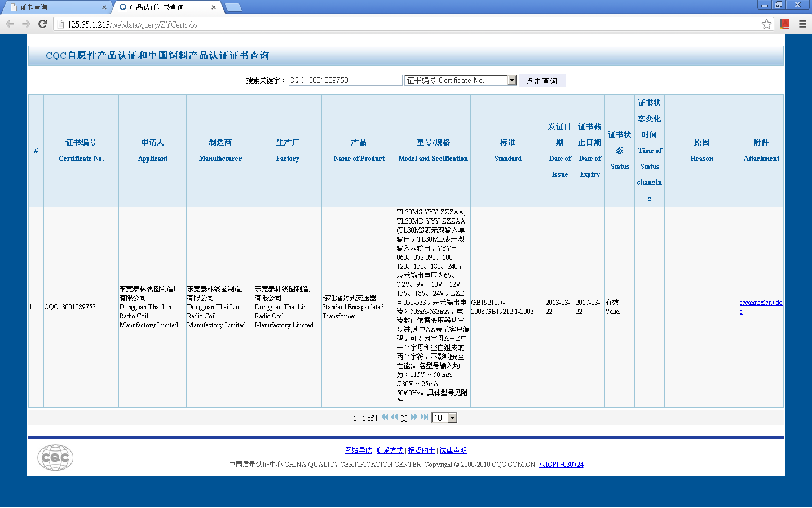Jump to first page in pagination
Viewport: 812px width, 508px height.
pyautogui.click(x=384, y=417)
